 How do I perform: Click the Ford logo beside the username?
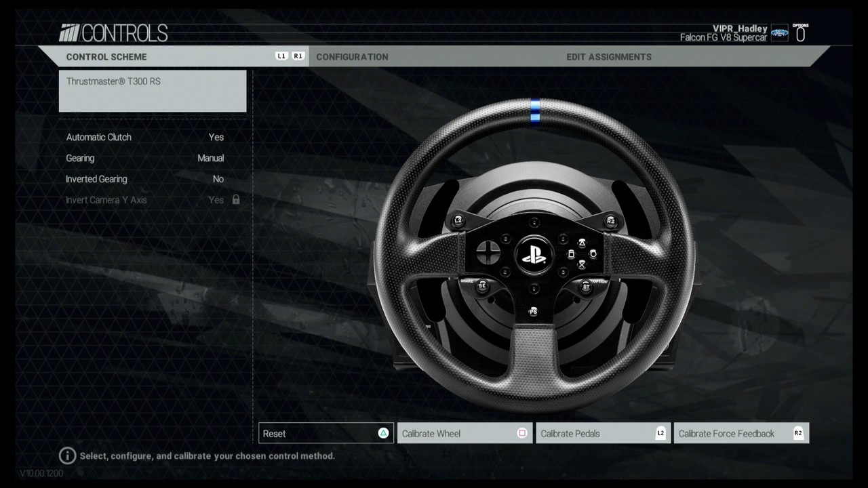pyautogui.click(x=779, y=33)
